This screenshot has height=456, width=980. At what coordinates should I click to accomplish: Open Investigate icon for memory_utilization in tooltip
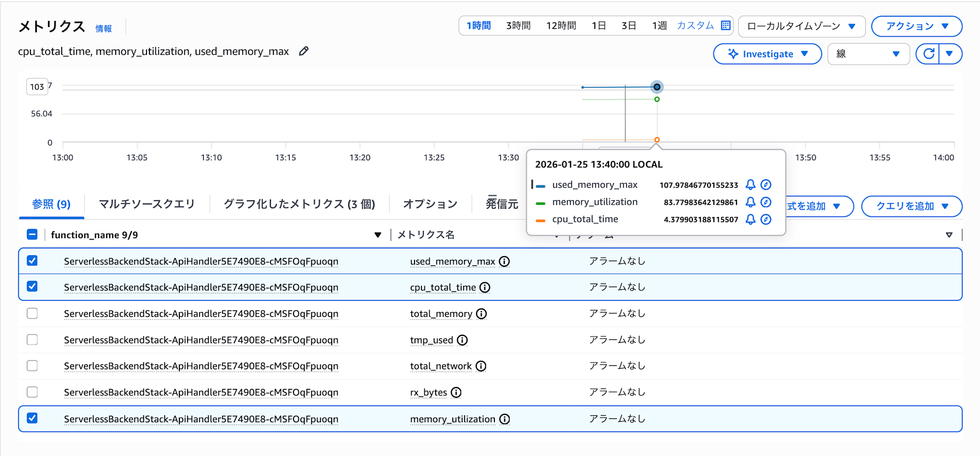coord(765,202)
